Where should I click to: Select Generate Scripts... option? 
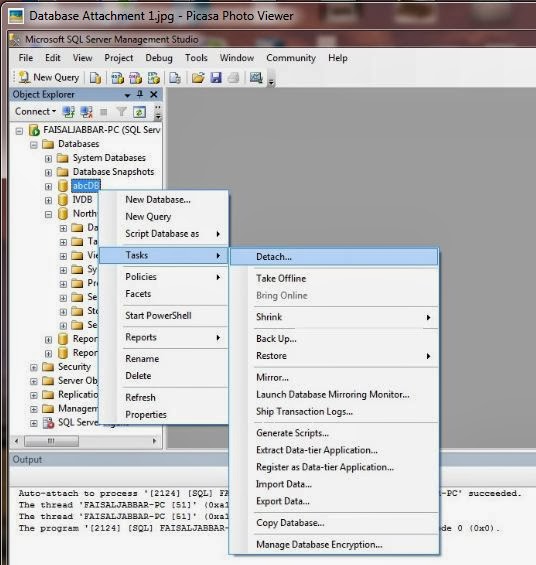point(334,433)
